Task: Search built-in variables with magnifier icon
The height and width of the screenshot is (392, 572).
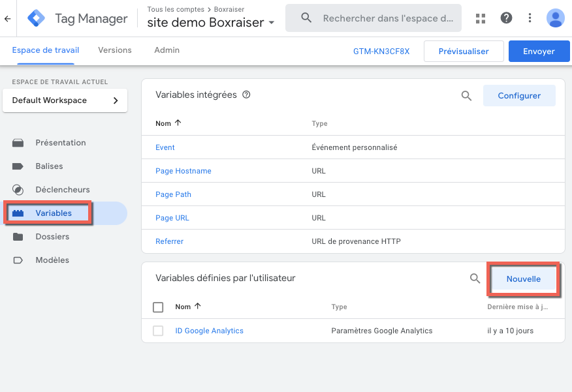Action: [x=466, y=96]
